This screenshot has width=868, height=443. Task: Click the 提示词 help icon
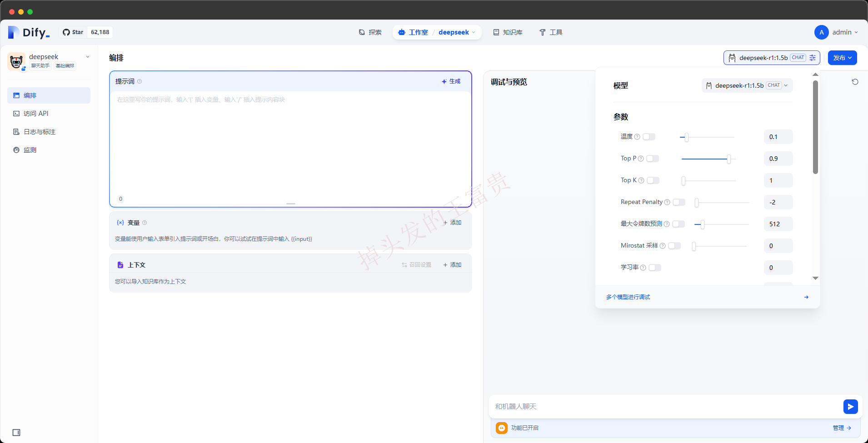(140, 81)
